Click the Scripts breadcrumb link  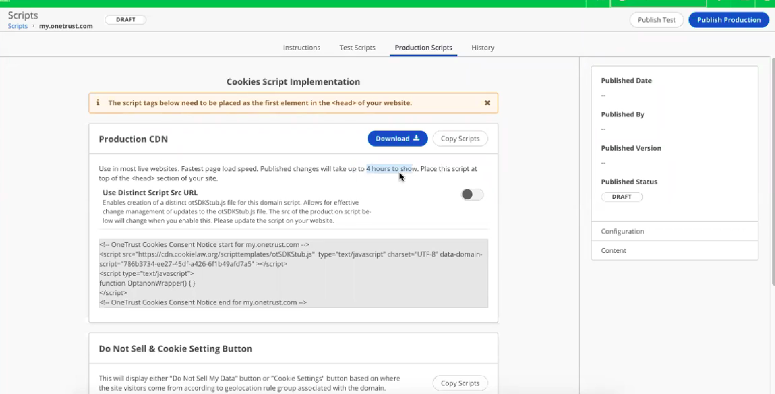click(17, 26)
